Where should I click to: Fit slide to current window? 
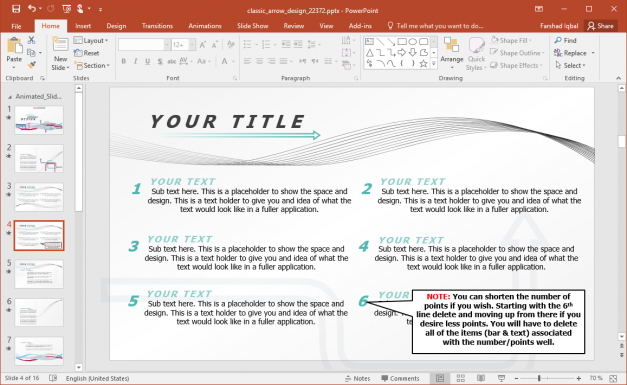coord(613,378)
